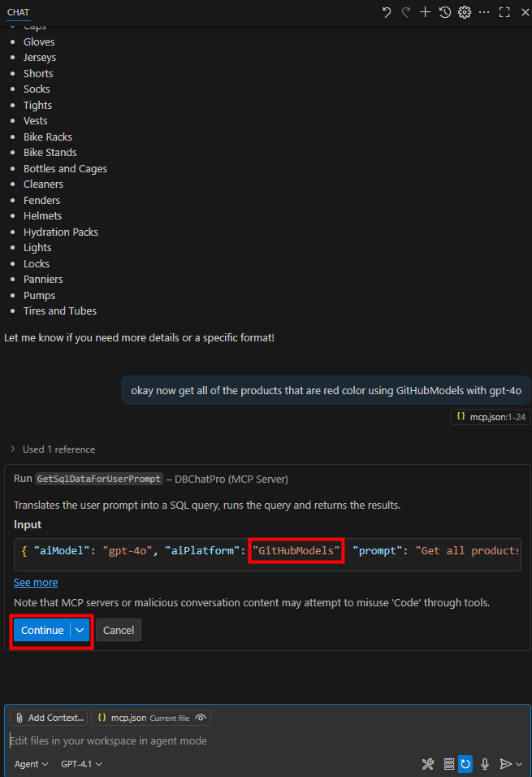The width and height of the screenshot is (532, 777).
Task: Open the more actions ellipsis menu
Action: (x=484, y=12)
